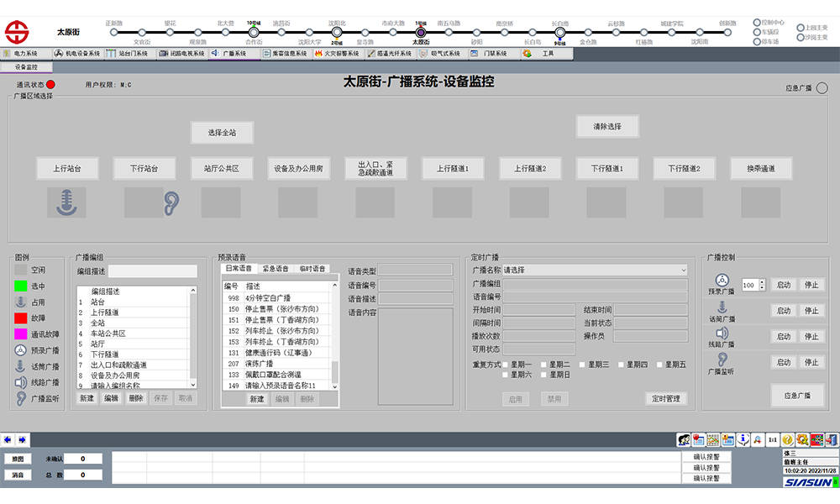840x504 pixels.
Task: Click the 编组描述 input field
Action: (x=152, y=271)
